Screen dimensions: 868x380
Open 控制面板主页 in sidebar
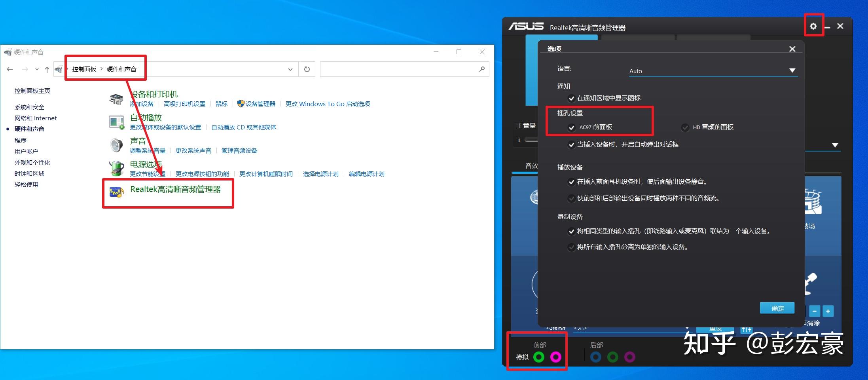(x=32, y=91)
